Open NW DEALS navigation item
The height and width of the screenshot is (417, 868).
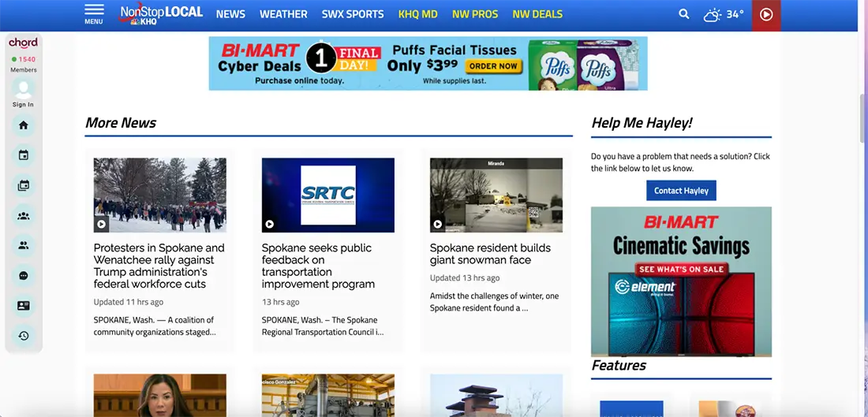(x=537, y=14)
